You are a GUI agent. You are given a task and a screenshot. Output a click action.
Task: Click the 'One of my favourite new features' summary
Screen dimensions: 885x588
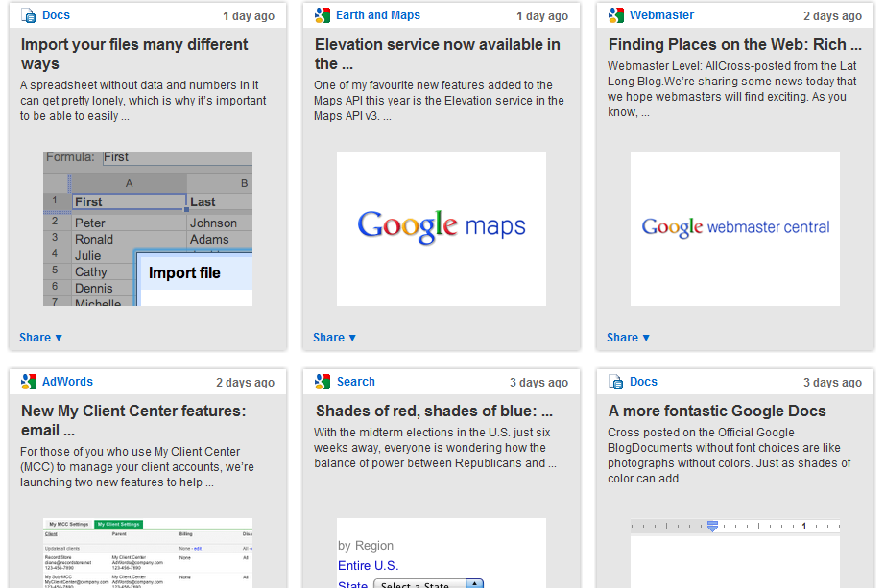439,101
